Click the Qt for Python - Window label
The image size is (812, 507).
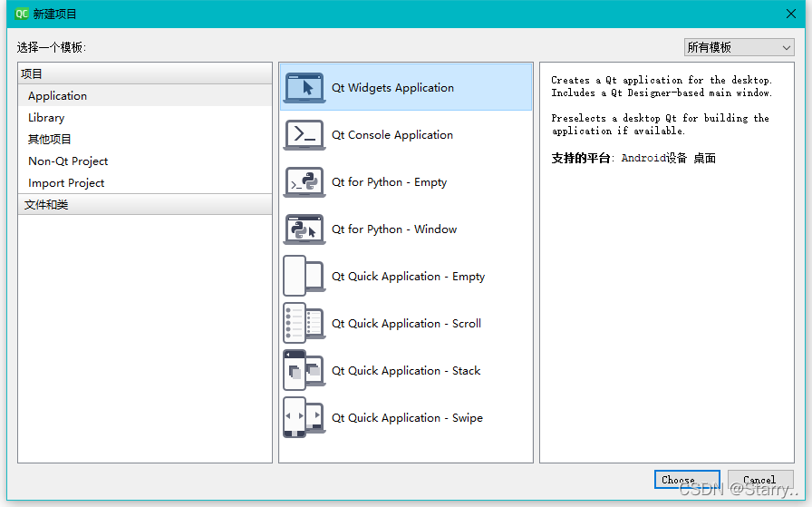[394, 229]
